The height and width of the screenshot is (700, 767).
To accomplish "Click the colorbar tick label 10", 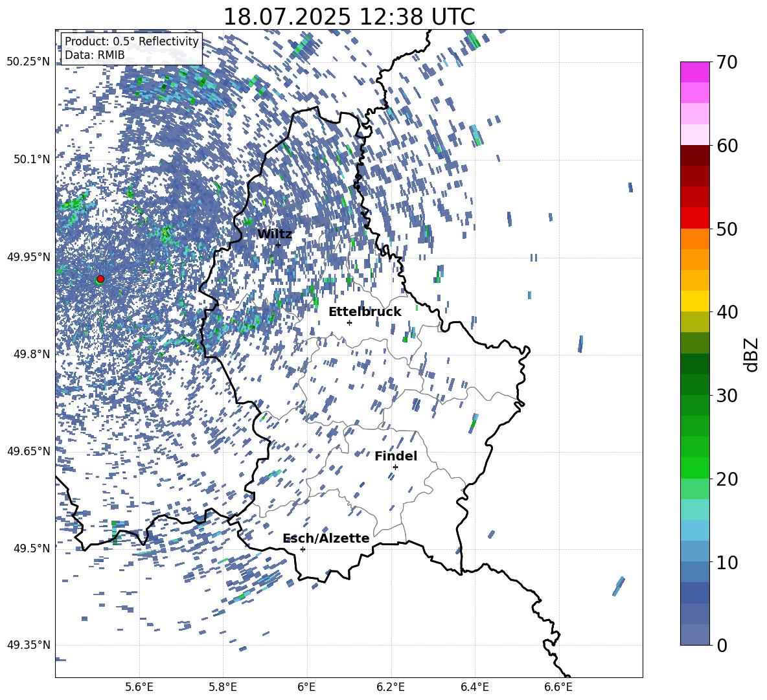I will 727,562.
